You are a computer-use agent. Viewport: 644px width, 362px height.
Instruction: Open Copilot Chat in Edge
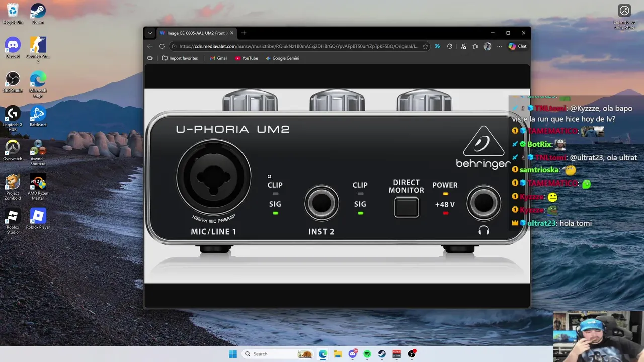coord(518,46)
